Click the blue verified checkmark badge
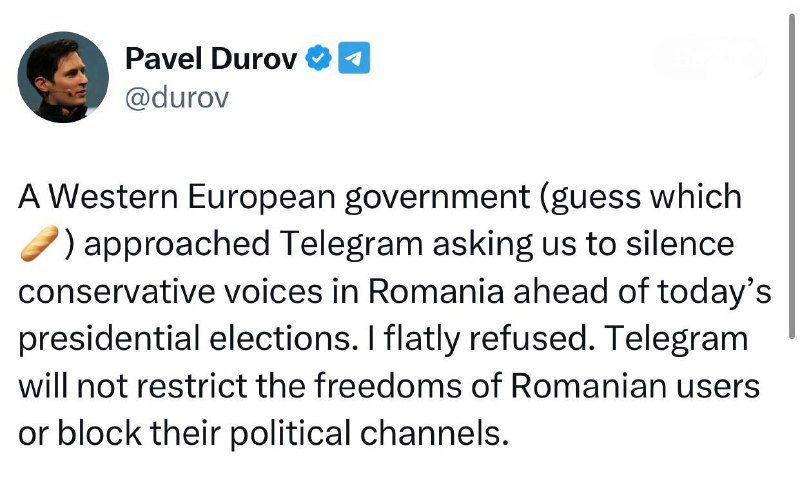800x504 pixels. pyautogui.click(x=318, y=58)
